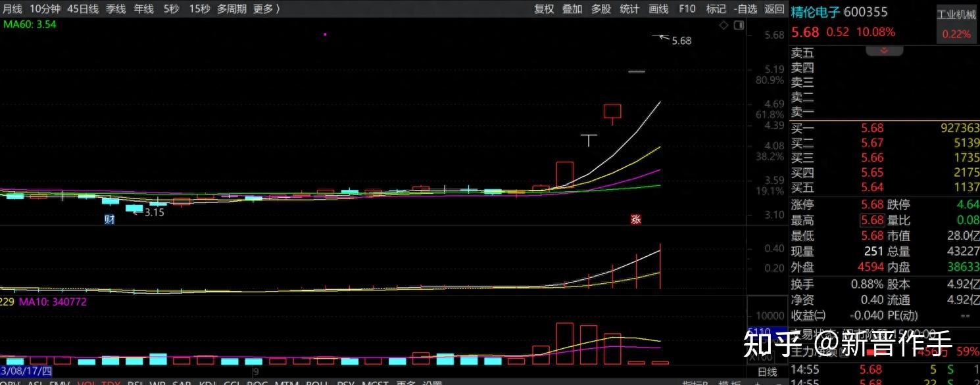Open the 日线 period selector at bottom right

767,372
